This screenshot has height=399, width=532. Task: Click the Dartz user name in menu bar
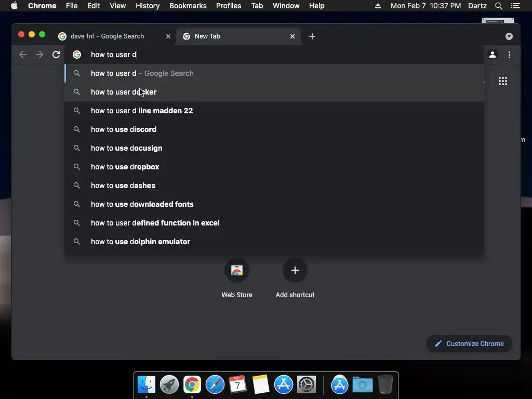(477, 6)
